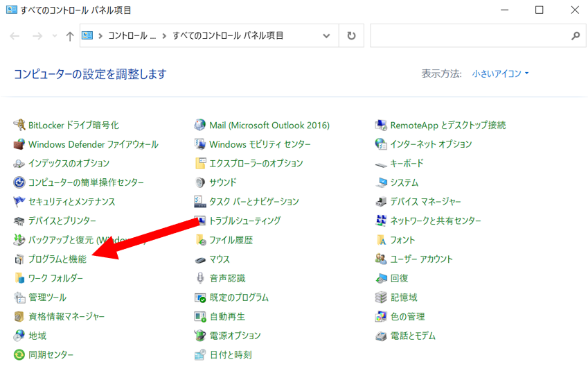
Task: Select the すべてのコントロール パネル項目 breadcrumb
Action: click(228, 35)
